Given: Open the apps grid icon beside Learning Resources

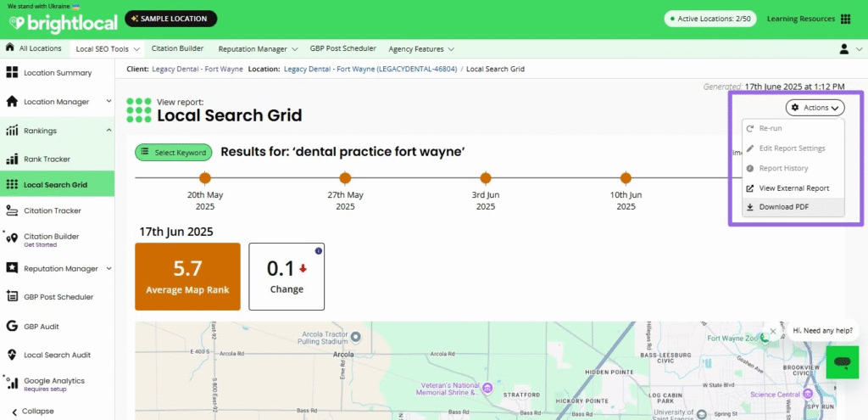Looking at the screenshot, I should coord(845,20).
